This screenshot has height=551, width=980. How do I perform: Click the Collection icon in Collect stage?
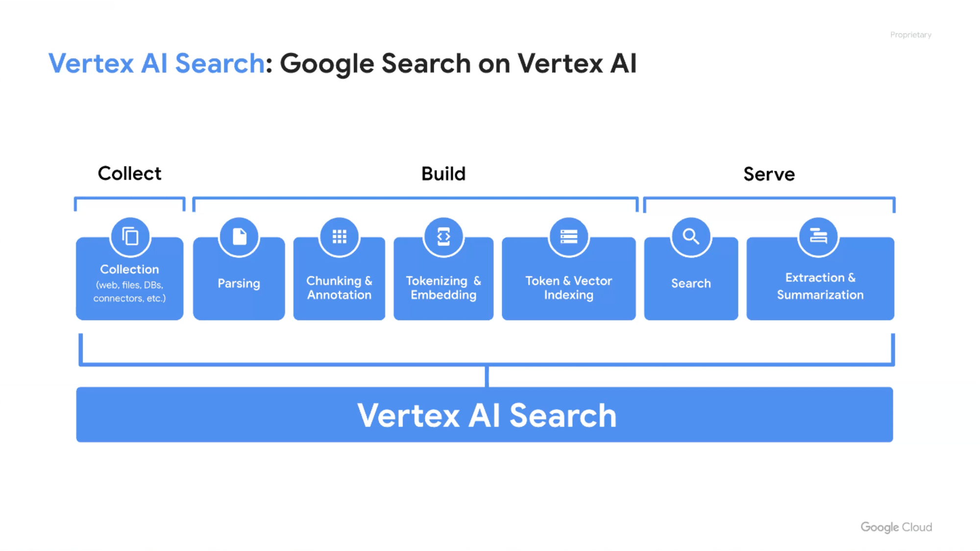coord(128,236)
